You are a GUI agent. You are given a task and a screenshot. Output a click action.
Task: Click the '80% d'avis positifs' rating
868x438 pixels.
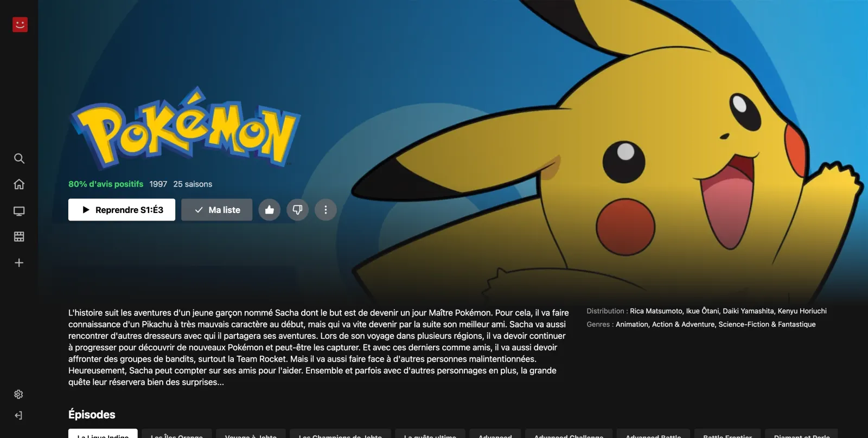pos(106,184)
